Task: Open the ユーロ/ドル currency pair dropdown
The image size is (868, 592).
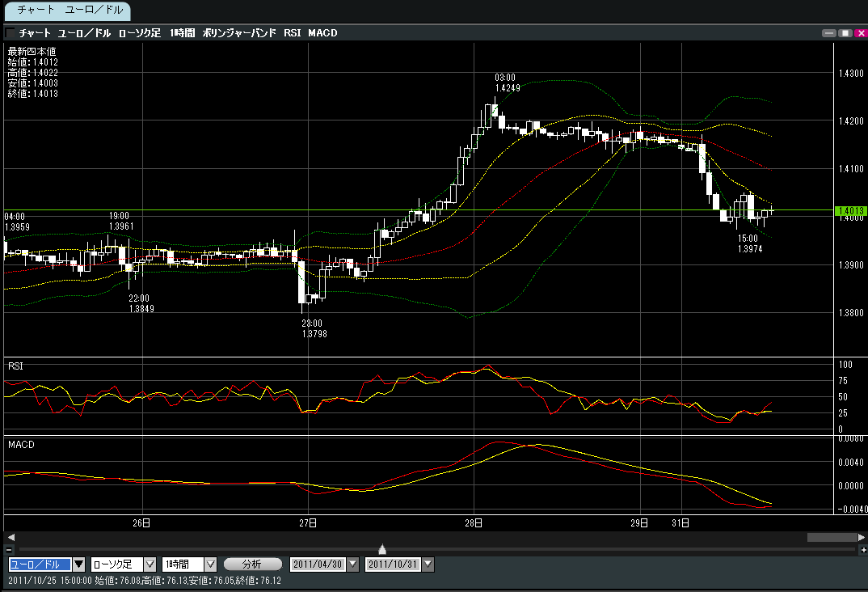Action: [78, 564]
